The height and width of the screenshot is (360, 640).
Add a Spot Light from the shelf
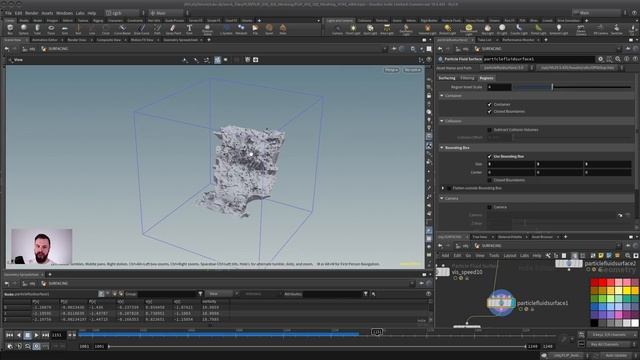click(370, 29)
